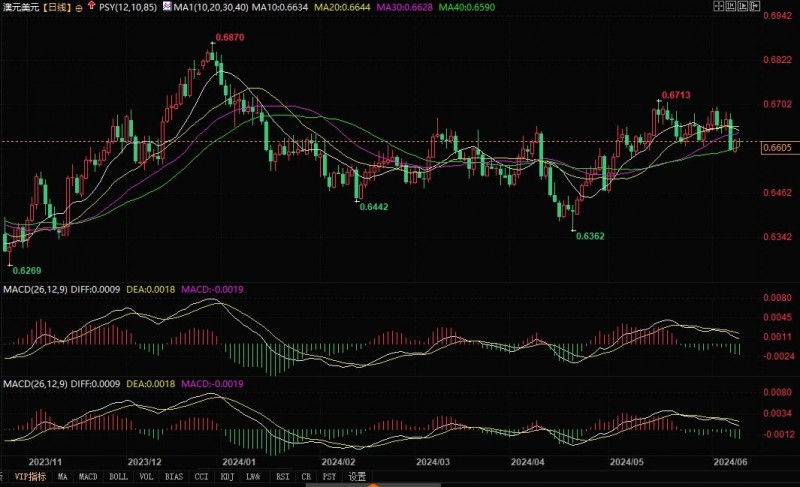Click the 2024/04 date axis label
800x487 pixels.
[x=528, y=462]
